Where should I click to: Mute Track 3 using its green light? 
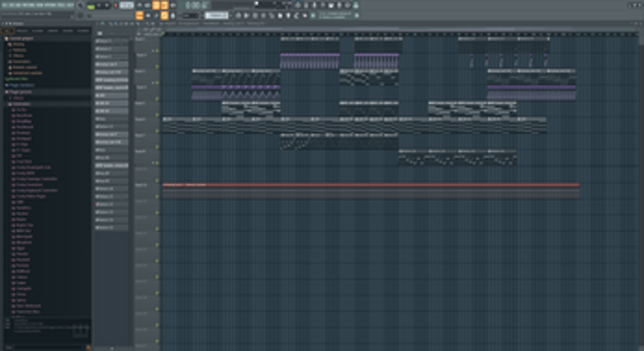point(157,82)
